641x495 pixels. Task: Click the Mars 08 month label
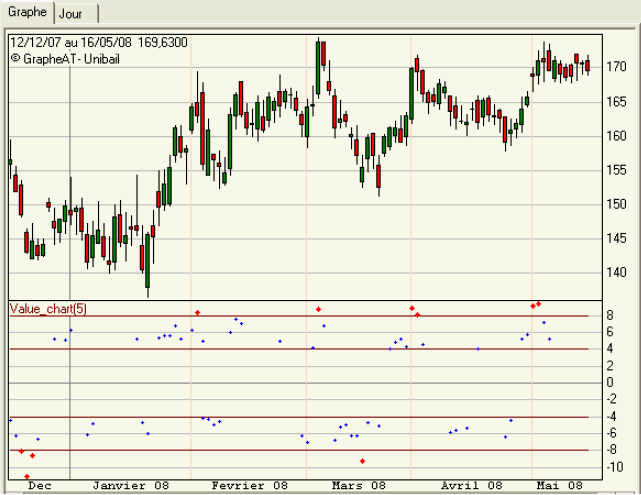pyautogui.click(x=359, y=486)
